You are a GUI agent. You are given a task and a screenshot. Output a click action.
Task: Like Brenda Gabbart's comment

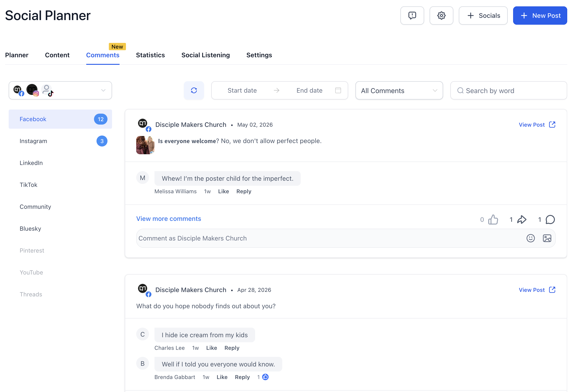222,377
